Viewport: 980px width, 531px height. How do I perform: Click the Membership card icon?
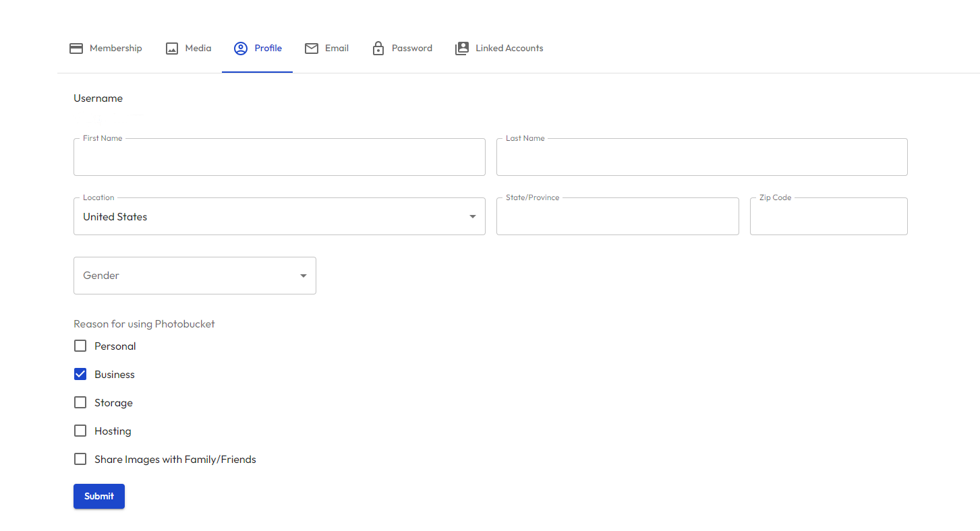coord(76,49)
